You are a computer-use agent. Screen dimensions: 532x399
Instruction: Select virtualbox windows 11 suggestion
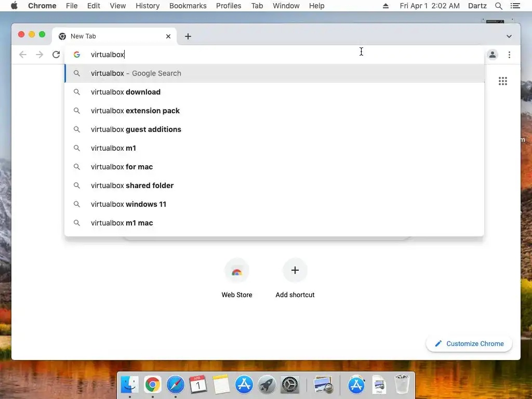(274, 204)
